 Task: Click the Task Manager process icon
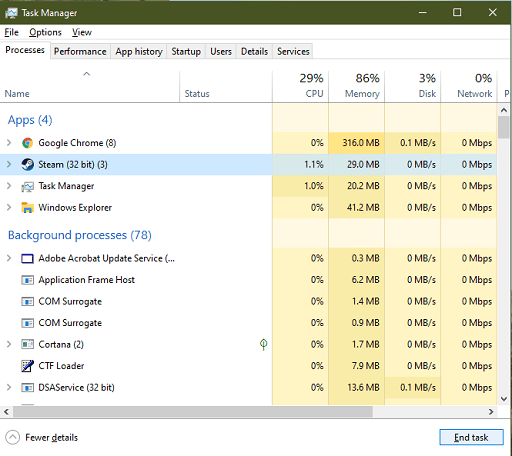(27, 186)
